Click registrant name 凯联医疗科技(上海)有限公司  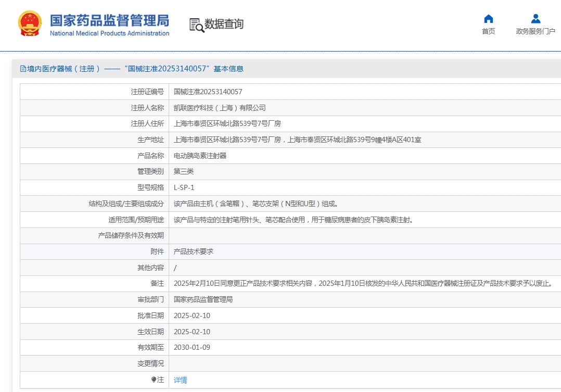tap(220, 108)
